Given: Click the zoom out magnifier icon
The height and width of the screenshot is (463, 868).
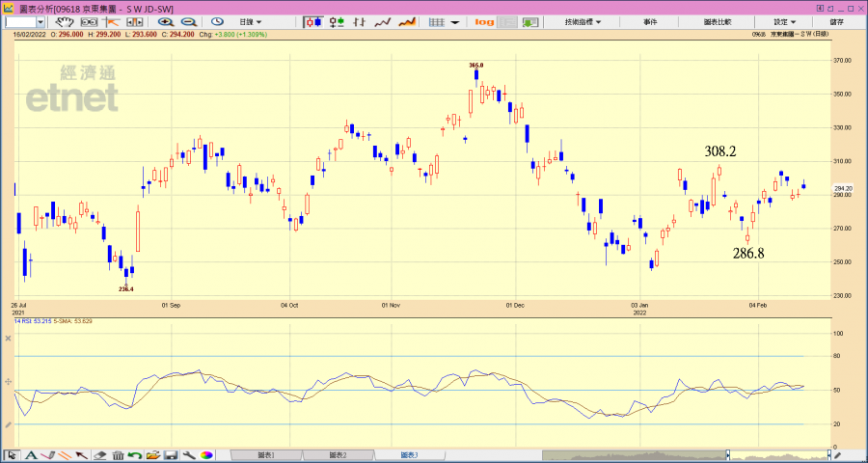Looking at the screenshot, I should (188, 21).
